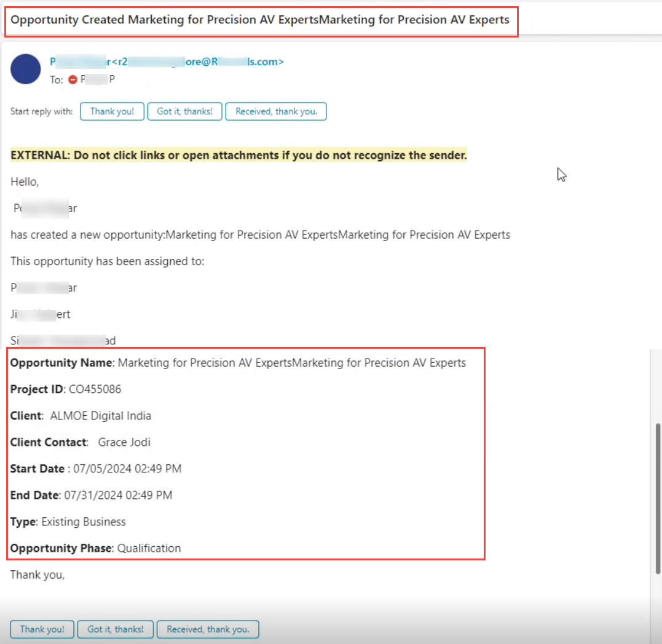Pick "Received, thank you." next to Start reply with
The height and width of the screenshot is (644, 662).
point(276,111)
